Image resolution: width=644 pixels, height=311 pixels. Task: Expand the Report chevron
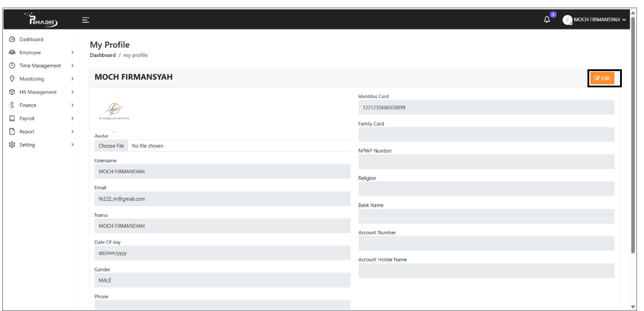(72, 132)
